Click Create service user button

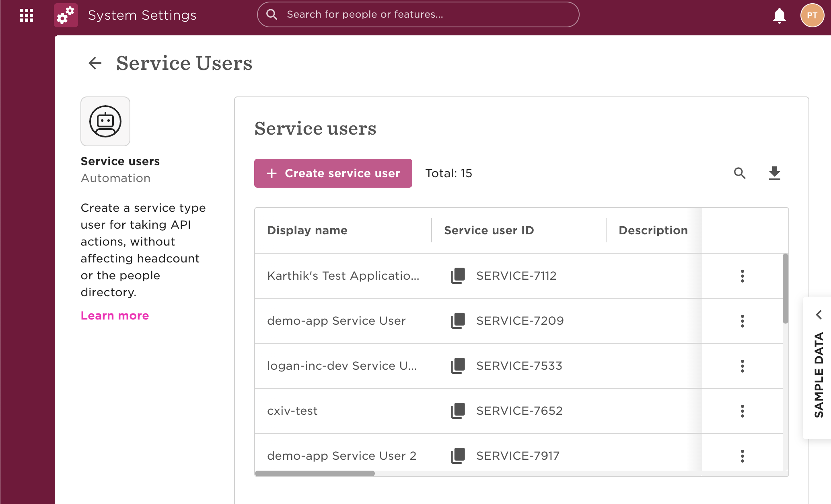[x=333, y=173]
